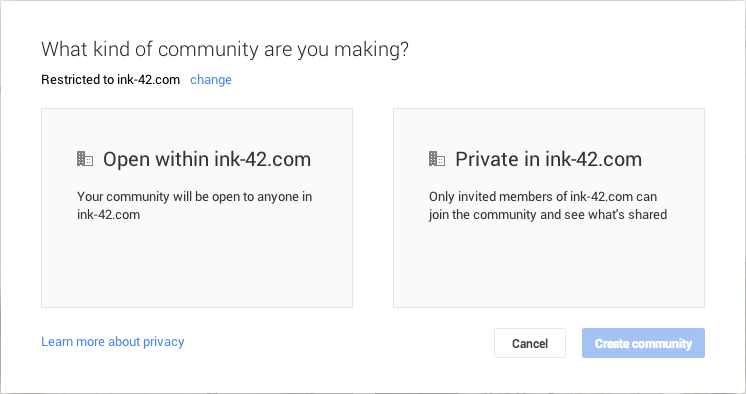Click the building icon beside Private in ink-42.com
The image size is (746, 394).
click(437, 159)
